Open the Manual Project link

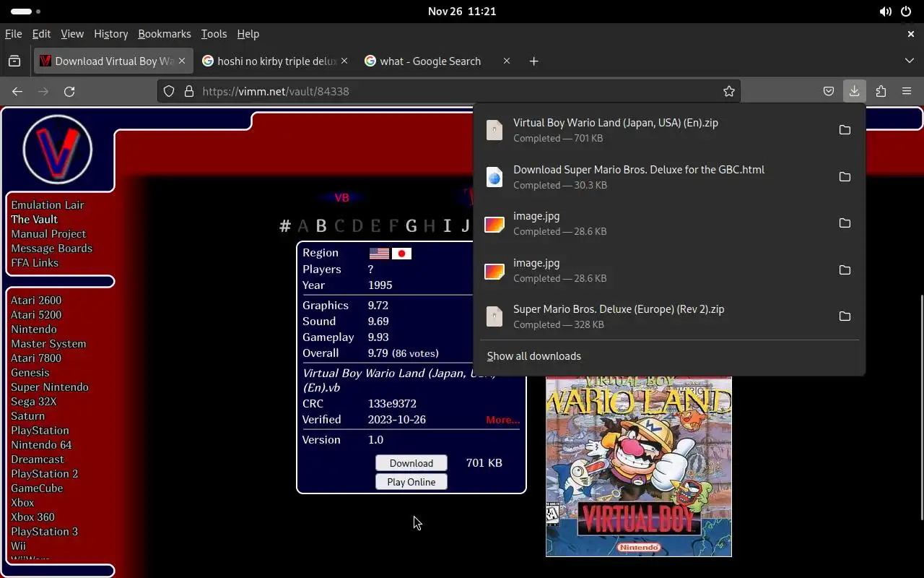[x=48, y=234]
